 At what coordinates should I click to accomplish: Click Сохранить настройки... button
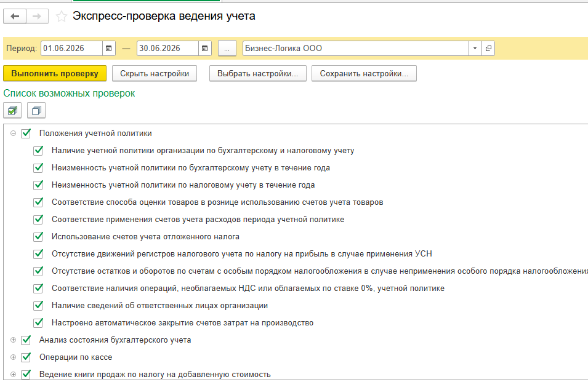(x=364, y=73)
